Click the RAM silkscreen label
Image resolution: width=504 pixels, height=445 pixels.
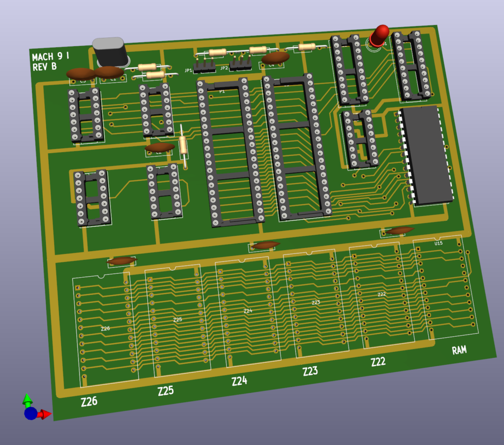[459, 350]
